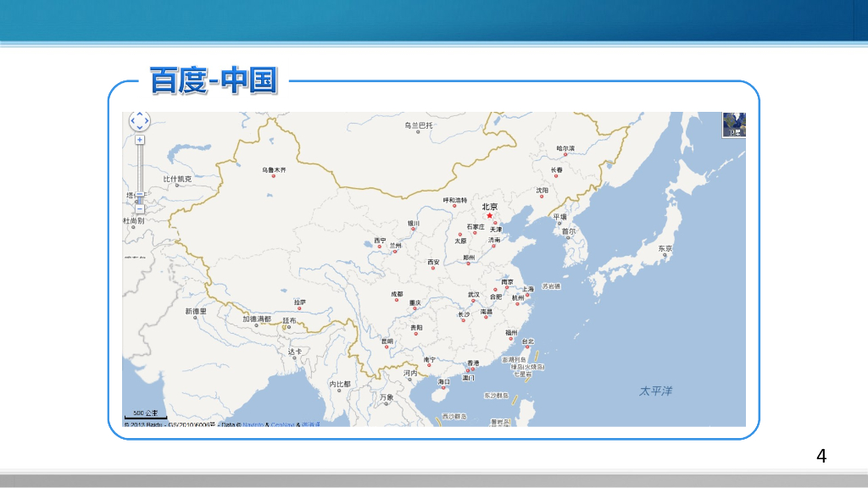
Task: Click the 长沙 city label
Action: 464,313
